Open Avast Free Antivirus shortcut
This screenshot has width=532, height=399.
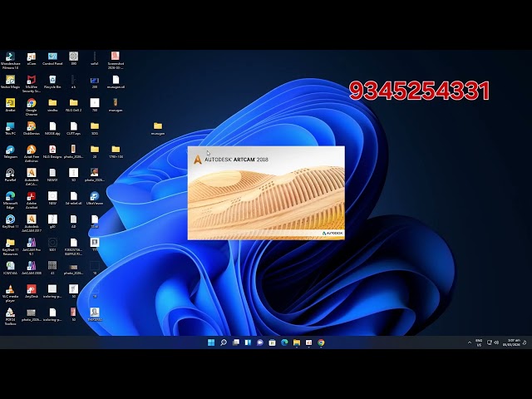pos(32,154)
